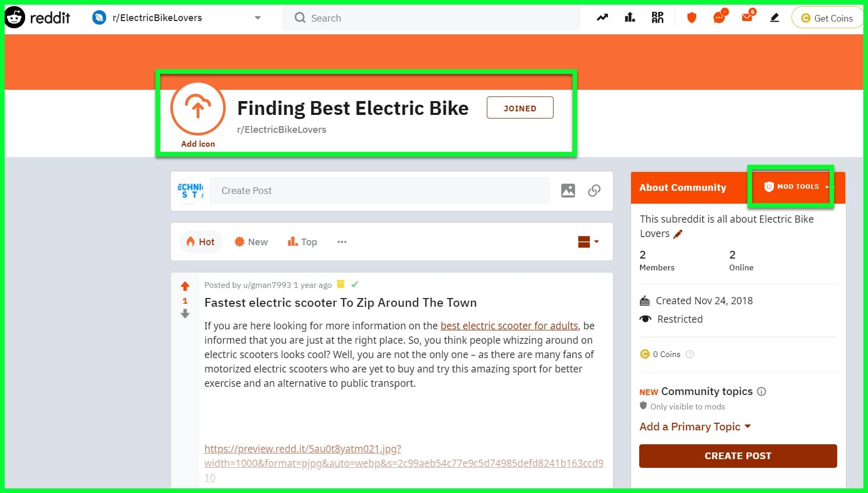Image resolution: width=868 pixels, height=493 pixels.
Task: Upvote the electric scooter post
Action: [185, 286]
